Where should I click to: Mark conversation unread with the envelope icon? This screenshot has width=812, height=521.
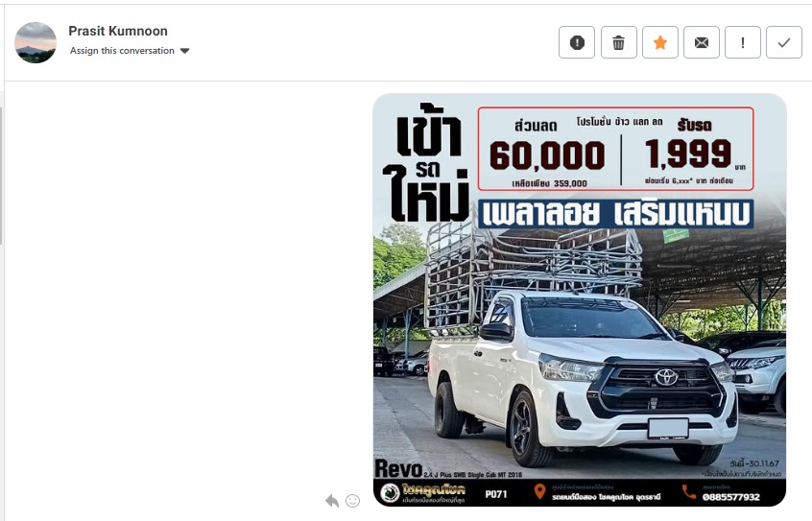point(702,42)
